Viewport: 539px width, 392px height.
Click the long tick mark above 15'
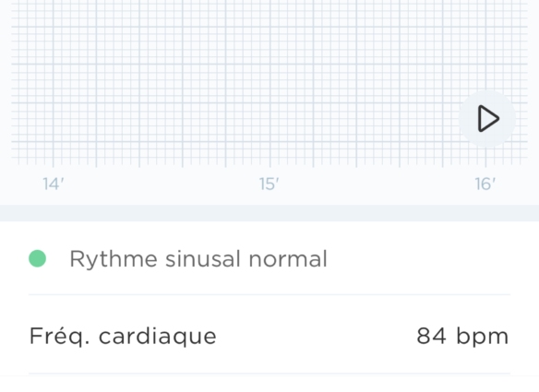click(269, 162)
